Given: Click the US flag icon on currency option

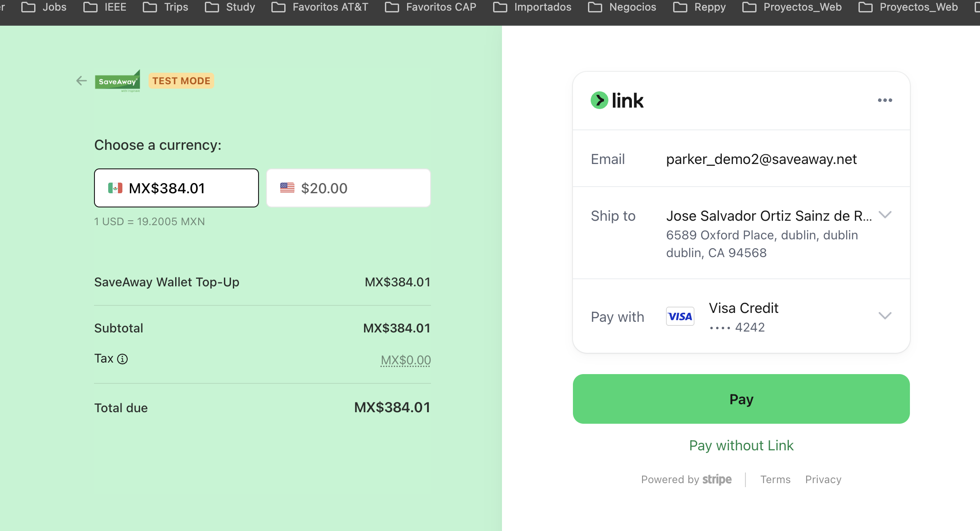Looking at the screenshot, I should pos(287,187).
